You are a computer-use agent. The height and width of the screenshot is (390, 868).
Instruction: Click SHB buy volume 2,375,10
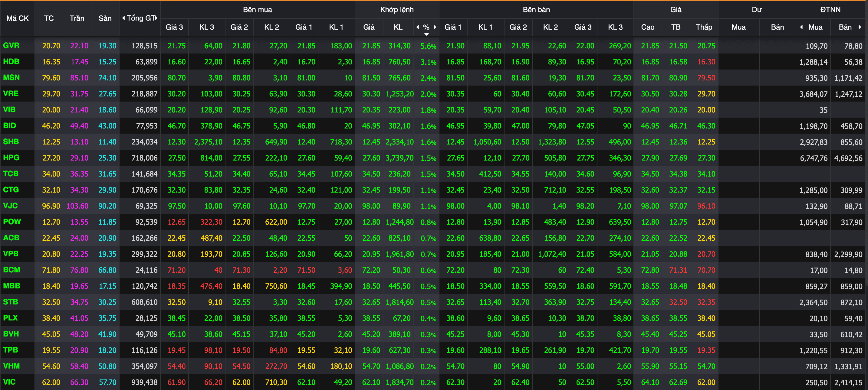(x=208, y=142)
